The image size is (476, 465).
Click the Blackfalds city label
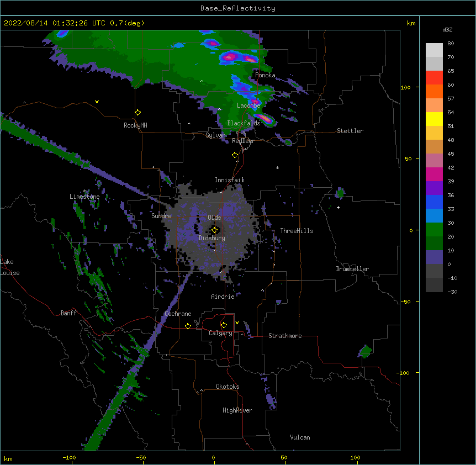[244, 123]
